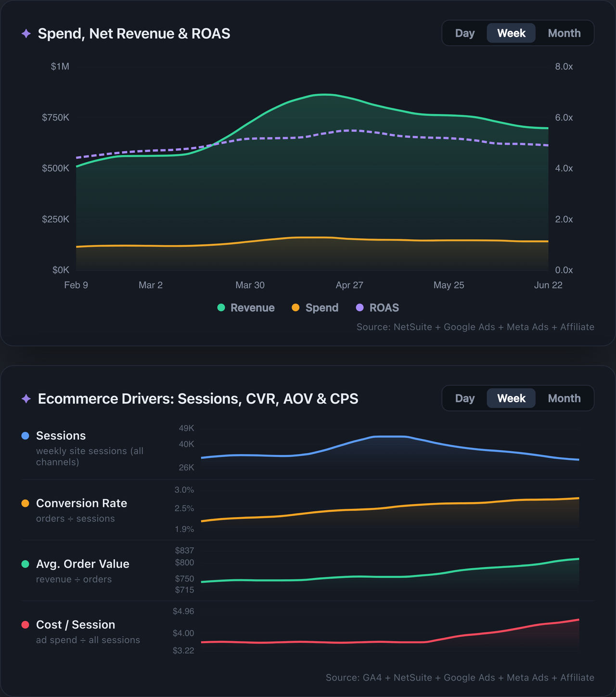Click the source note under the Revenue chart
The height and width of the screenshot is (697, 616).
tap(475, 327)
